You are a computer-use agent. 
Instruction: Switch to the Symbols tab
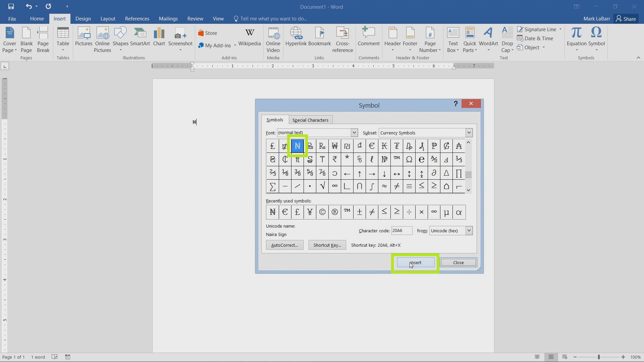pos(275,120)
